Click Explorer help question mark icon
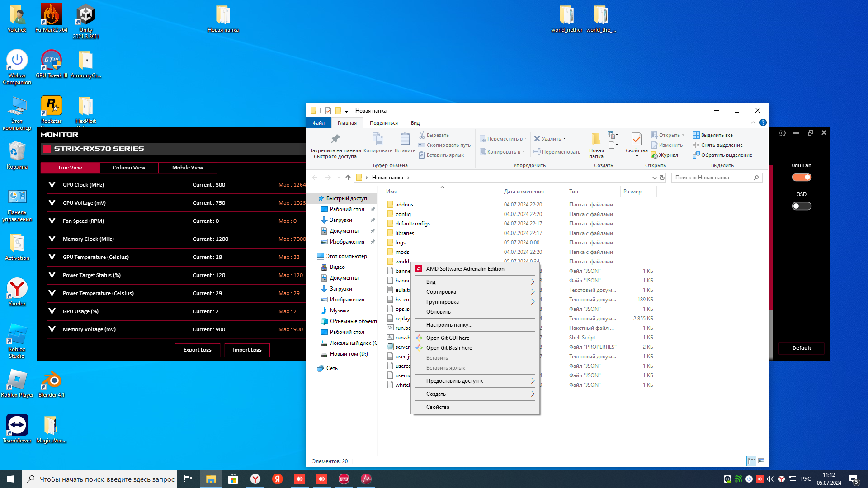The image size is (868, 488). tap(763, 122)
